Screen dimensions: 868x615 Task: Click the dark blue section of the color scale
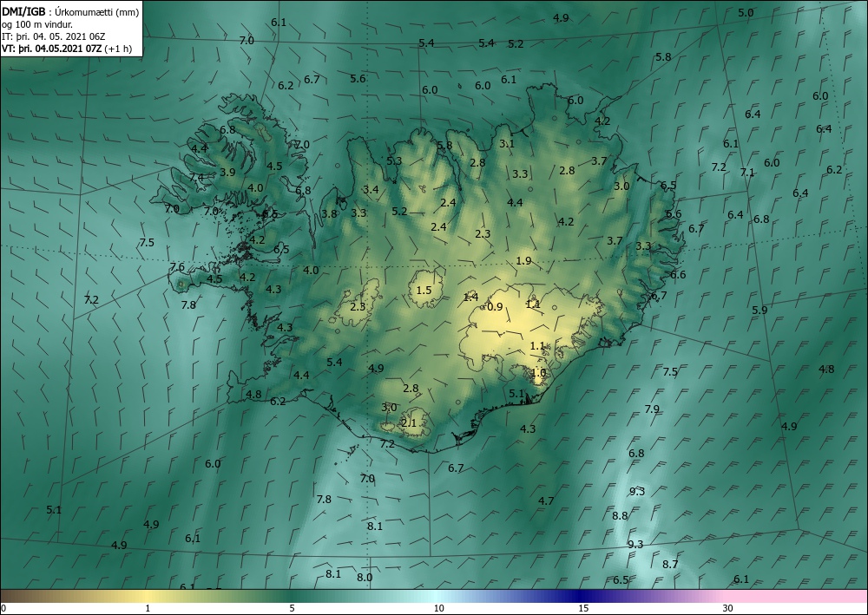coord(582,596)
